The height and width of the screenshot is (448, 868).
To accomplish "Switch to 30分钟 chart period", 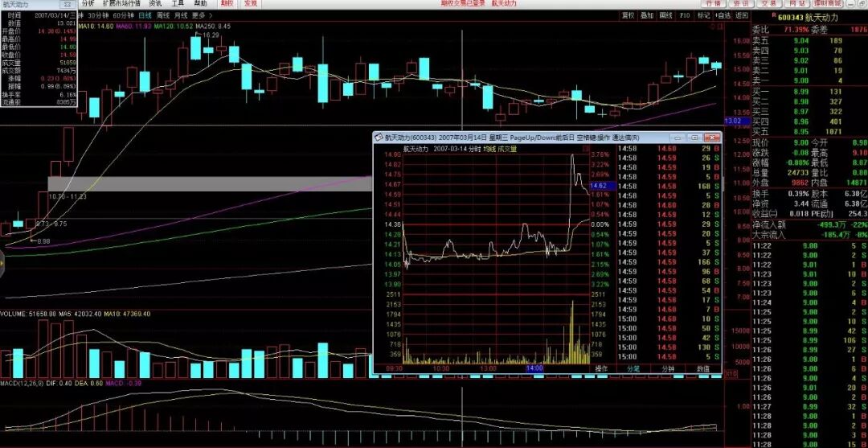I will (98, 15).
